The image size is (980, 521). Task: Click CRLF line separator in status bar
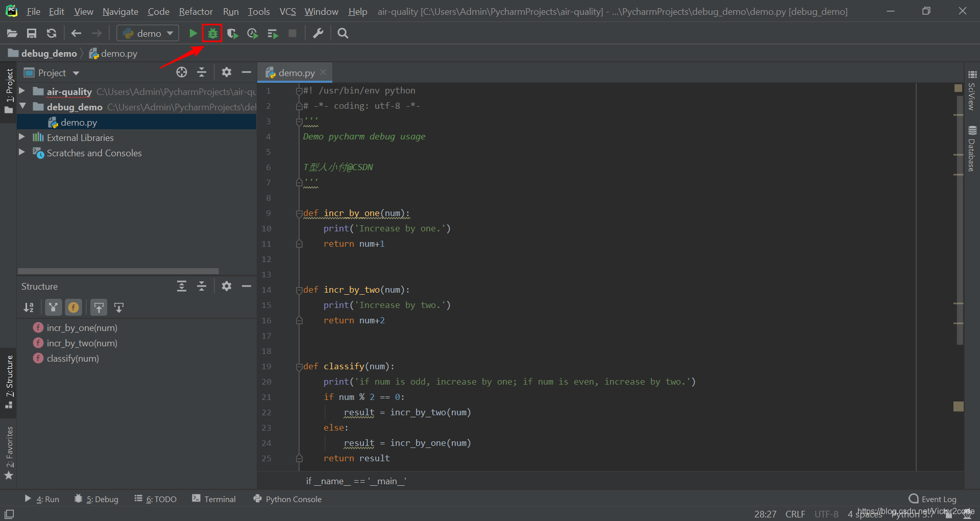[795, 514]
